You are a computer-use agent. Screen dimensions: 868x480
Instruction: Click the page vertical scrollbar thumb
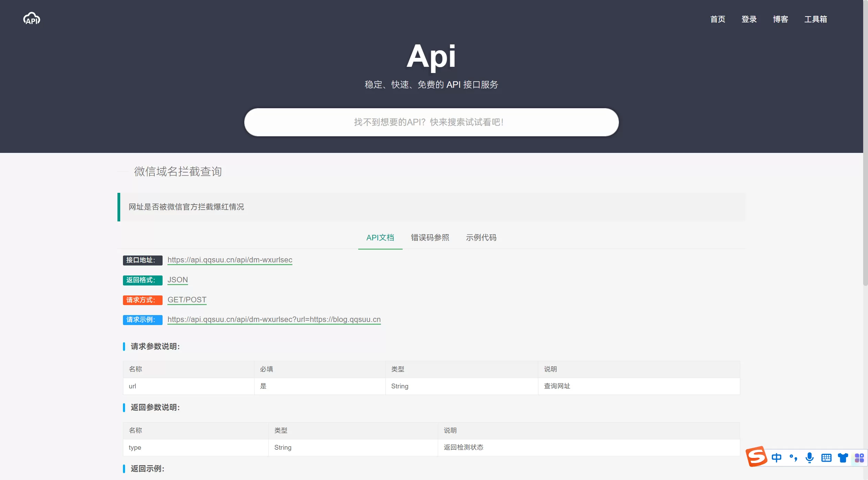pyautogui.click(x=865, y=143)
